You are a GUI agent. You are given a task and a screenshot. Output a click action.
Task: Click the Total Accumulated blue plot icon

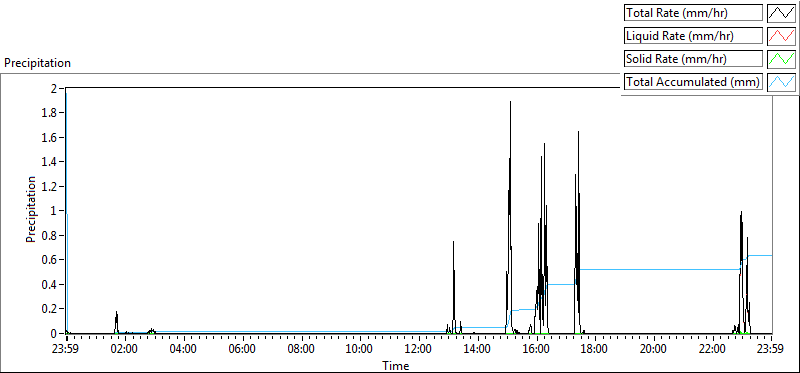coord(781,82)
